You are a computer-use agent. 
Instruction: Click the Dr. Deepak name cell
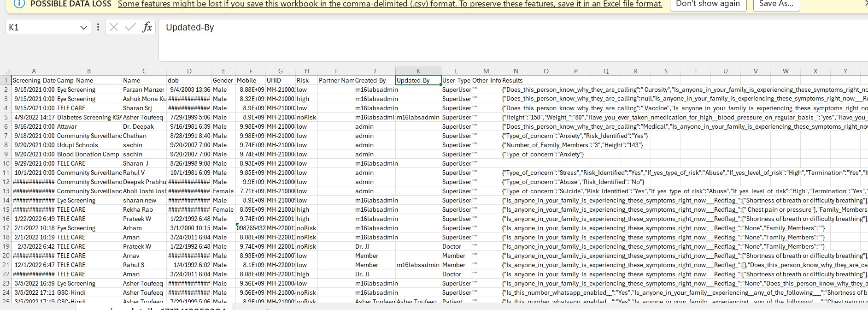click(144, 126)
